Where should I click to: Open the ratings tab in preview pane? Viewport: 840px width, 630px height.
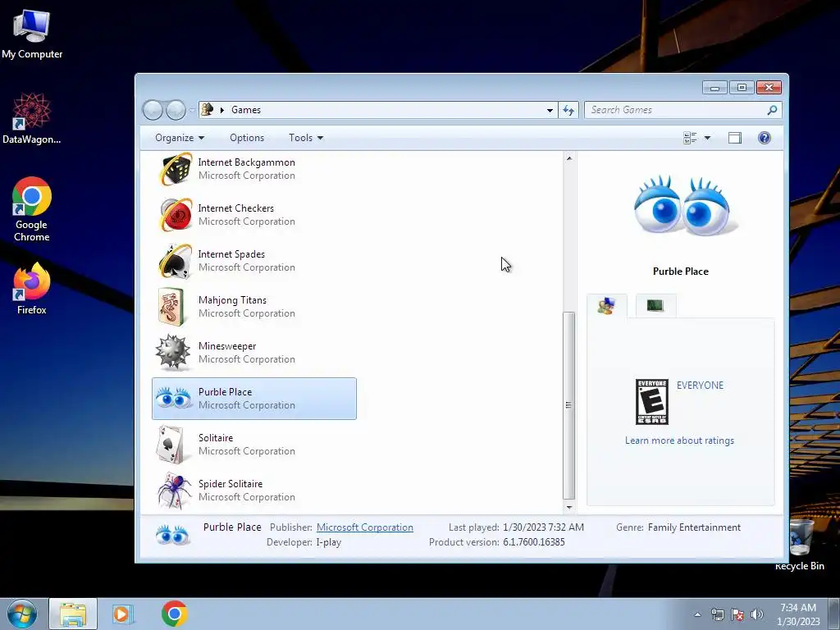coord(606,306)
